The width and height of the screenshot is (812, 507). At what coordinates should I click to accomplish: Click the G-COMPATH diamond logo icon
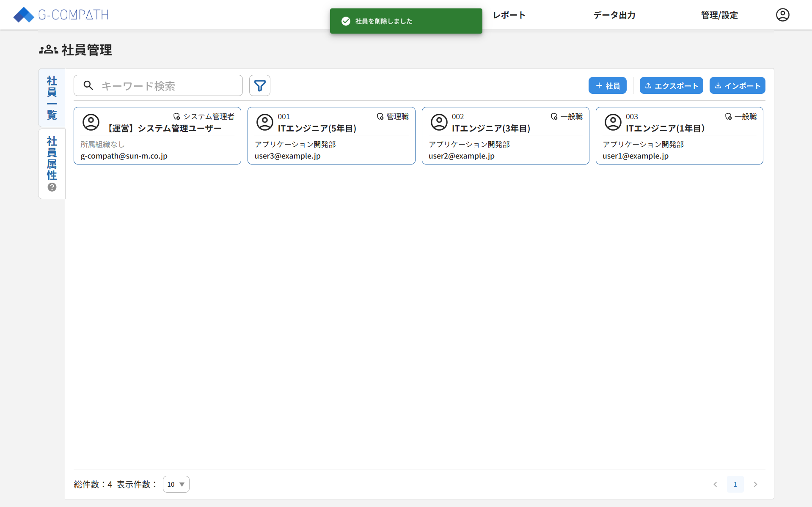24,14
